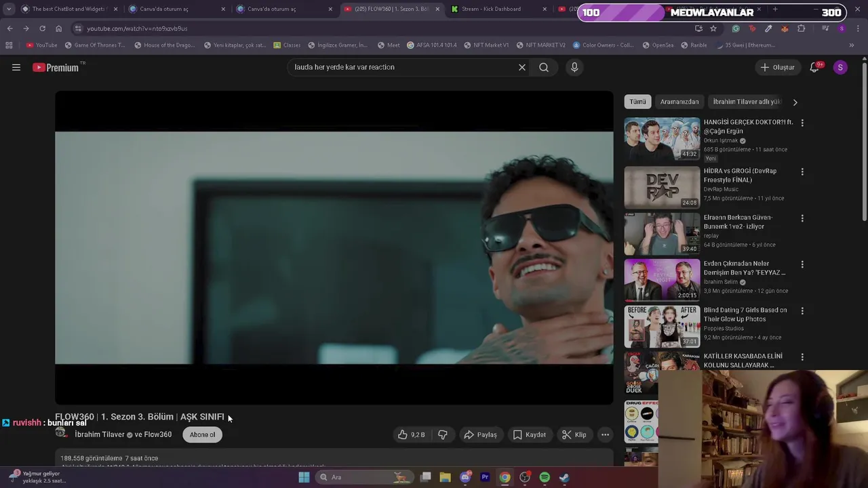
Task: Open Elraenn Berkcan Güven video thumbnail
Action: tap(662, 234)
